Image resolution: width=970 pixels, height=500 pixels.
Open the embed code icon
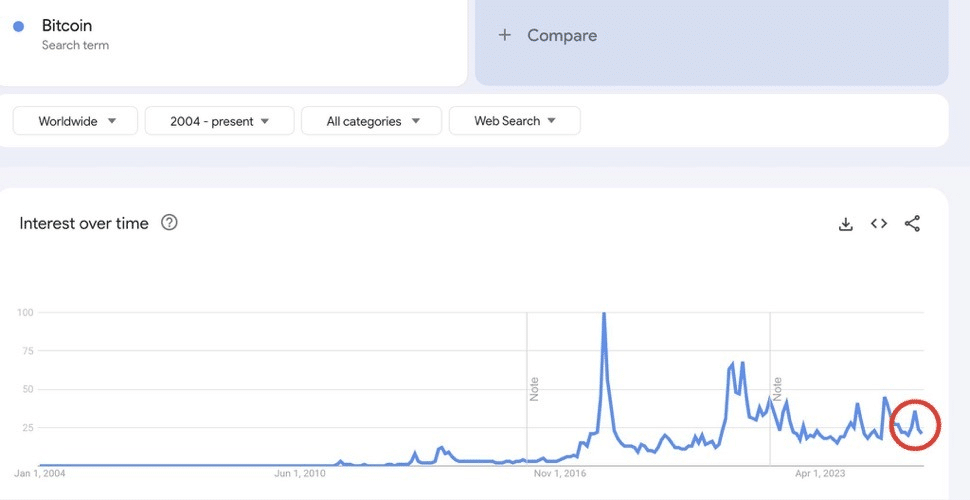point(879,224)
